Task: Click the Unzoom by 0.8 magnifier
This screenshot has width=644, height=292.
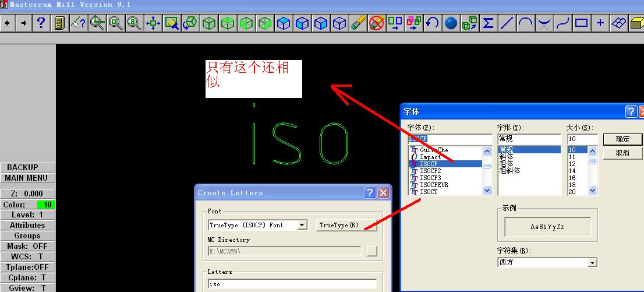Action: [135, 23]
